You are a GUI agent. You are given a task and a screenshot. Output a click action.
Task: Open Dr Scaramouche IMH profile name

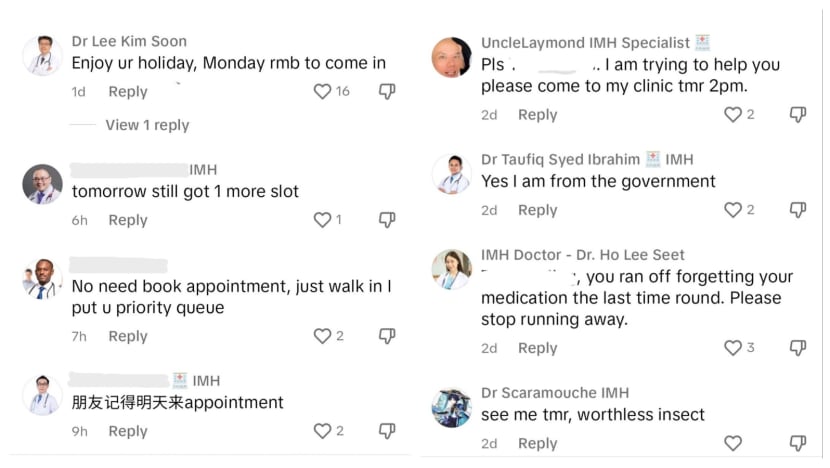(x=555, y=393)
